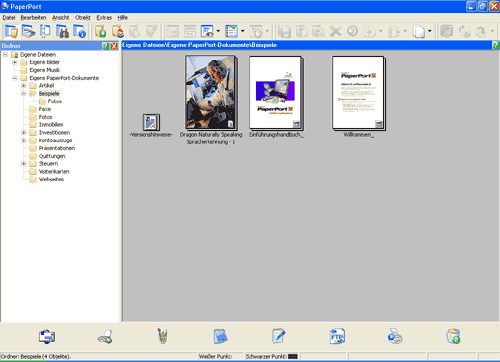This screenshot has height=362, width=500.
Task: Click the notepad with pen send-to icon
Action: (278, 336)
